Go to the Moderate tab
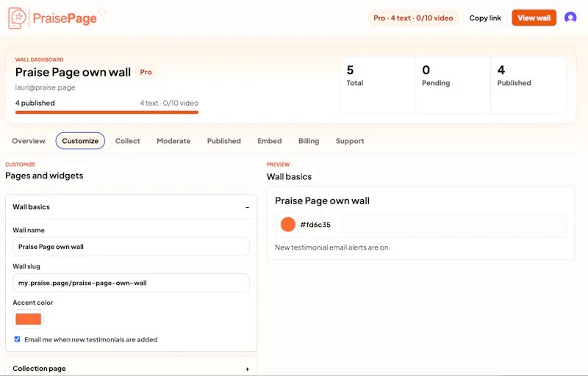Viewport: 588px width, 376px height. (173, 141)
